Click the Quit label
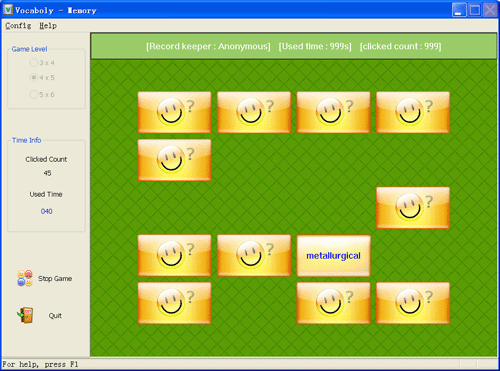Image resolution: width=500 pixels, height=371 pixels. tap(55, 316)
